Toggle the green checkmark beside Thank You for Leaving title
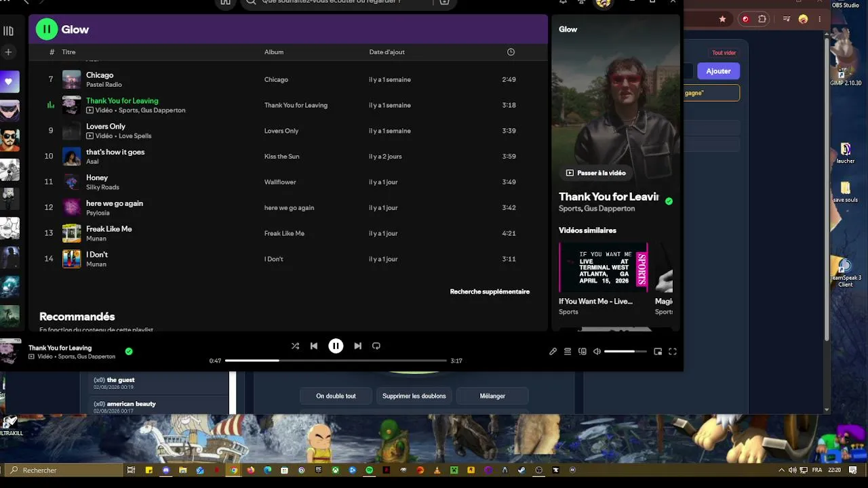868x488 pixels. coord(669,201)
